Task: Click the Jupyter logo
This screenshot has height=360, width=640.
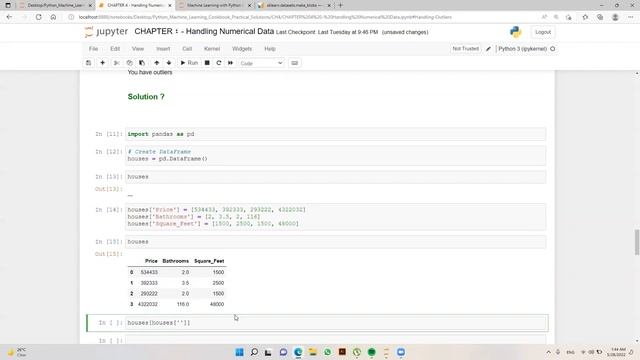Action: coord(106,31)
